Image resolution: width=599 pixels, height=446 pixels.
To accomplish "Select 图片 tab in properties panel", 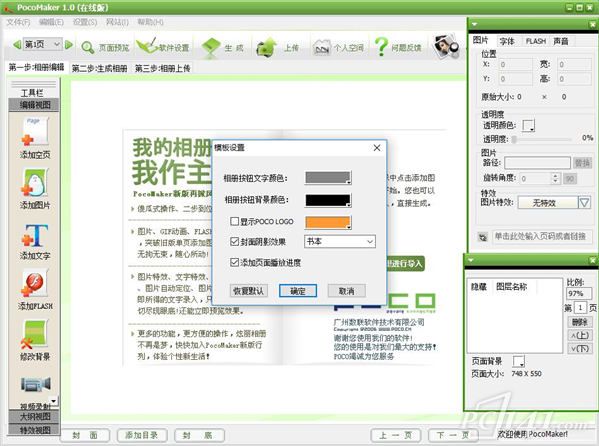I will 481,40.
